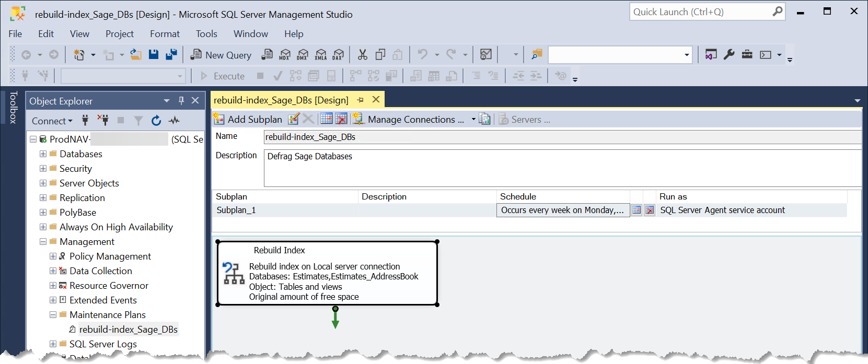Open the Help menu
868x364 pixels.
(x=294, y=33)
